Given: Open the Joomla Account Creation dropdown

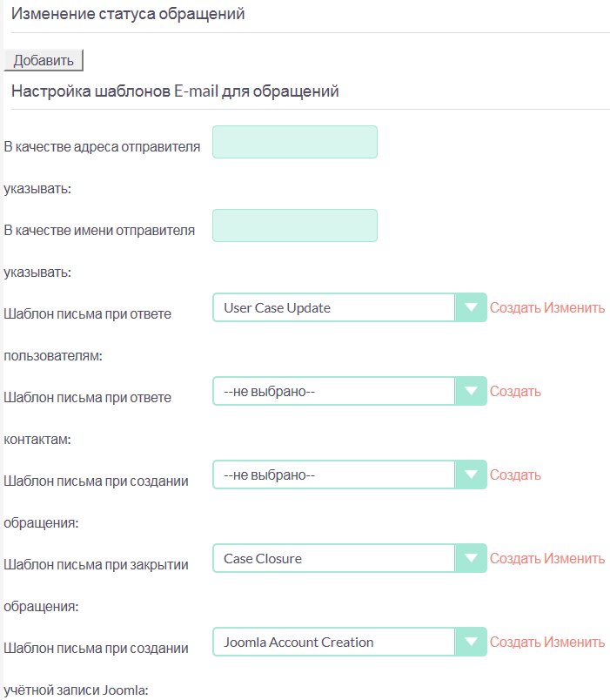Looking at the screenshot, I should [349, 643].
